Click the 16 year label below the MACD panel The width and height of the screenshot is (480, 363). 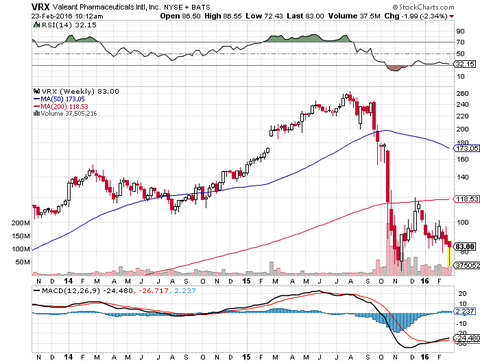[425, 357]
